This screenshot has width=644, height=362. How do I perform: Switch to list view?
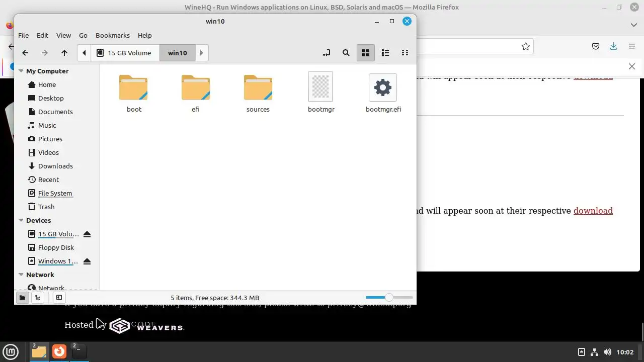(x=385, y=53)
